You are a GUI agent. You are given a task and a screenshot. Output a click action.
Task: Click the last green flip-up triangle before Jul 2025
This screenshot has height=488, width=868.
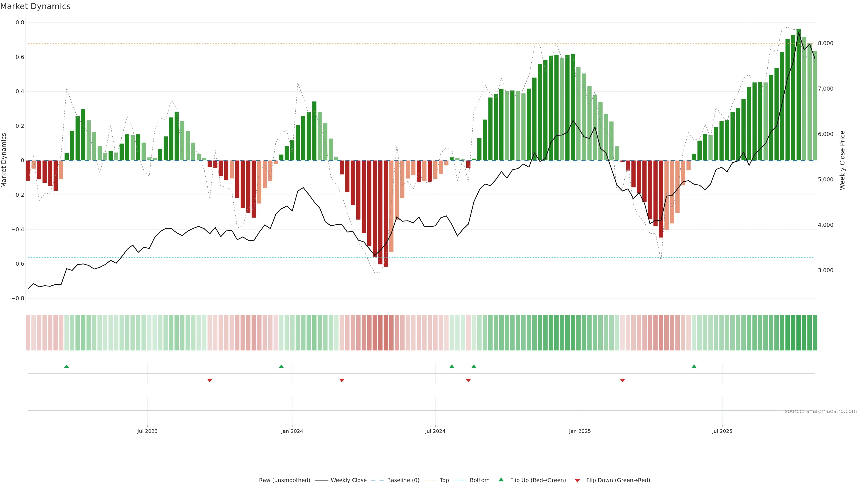(694, 366)
